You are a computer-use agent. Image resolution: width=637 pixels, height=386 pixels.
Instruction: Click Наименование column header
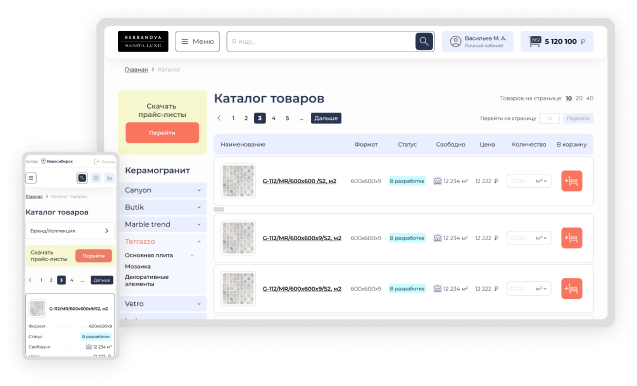tap(243, 144)
